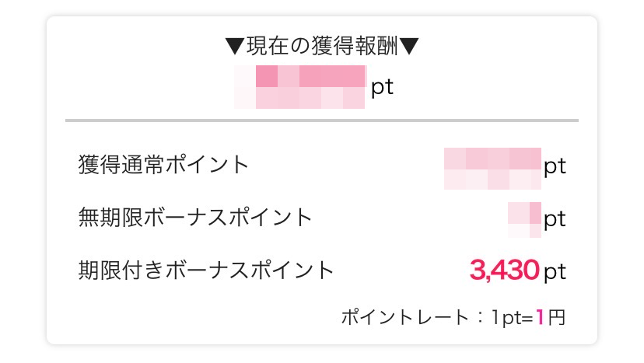Click the triangle right of 現在の獲得報酬
The height and width of the screenshot is (363, 644).
click(x=409, y=47)
